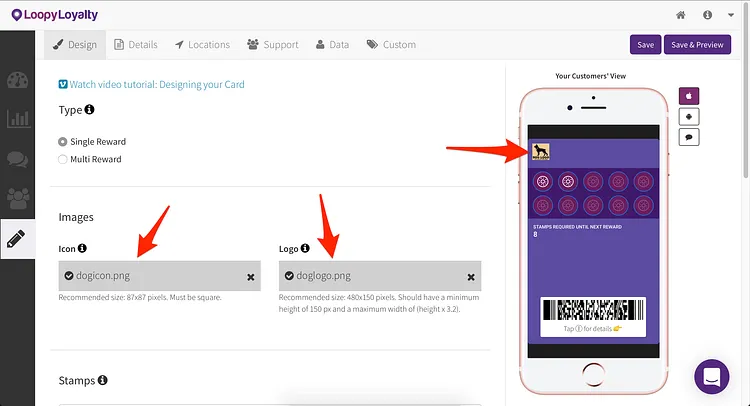This screenshot has height=406, width=750.
Task: Open the bar chart analytics sidebar icon
Action: (18, 118)
